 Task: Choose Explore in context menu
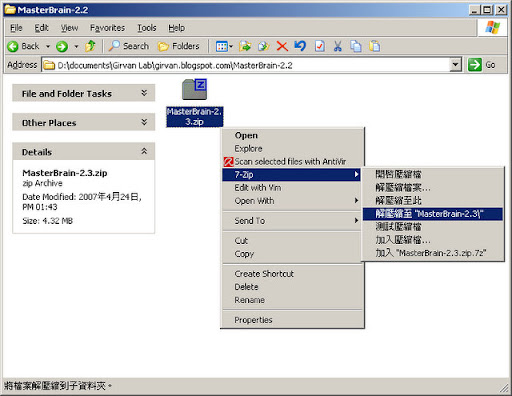(x=292, y=148)
